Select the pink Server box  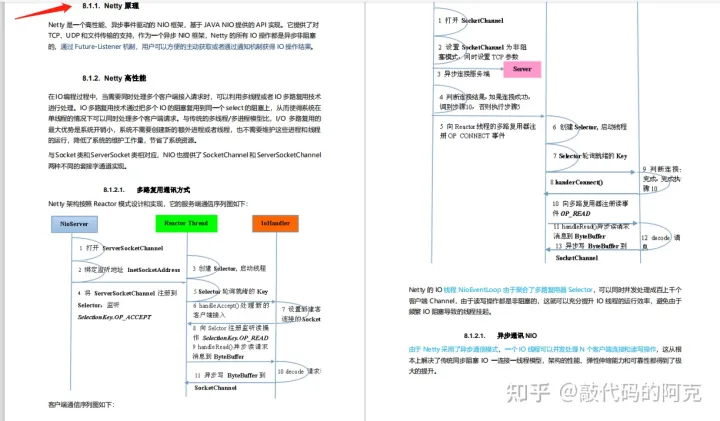click(522, 69)
